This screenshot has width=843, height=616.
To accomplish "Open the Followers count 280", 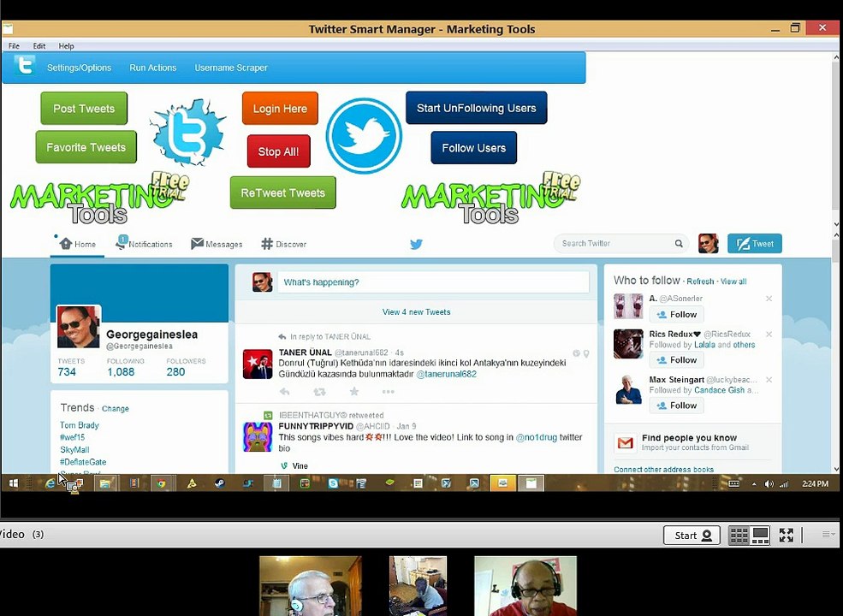I will [175, 371].
